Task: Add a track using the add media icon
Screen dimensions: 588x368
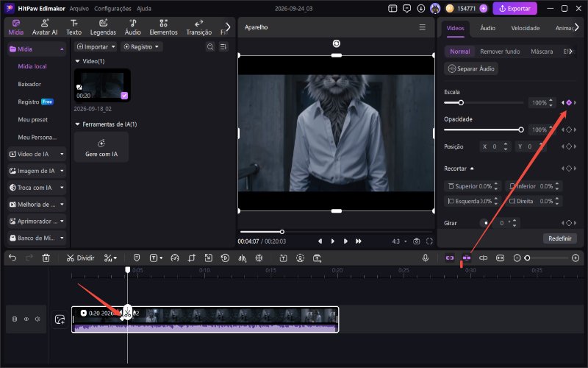Action: point(60,319)
